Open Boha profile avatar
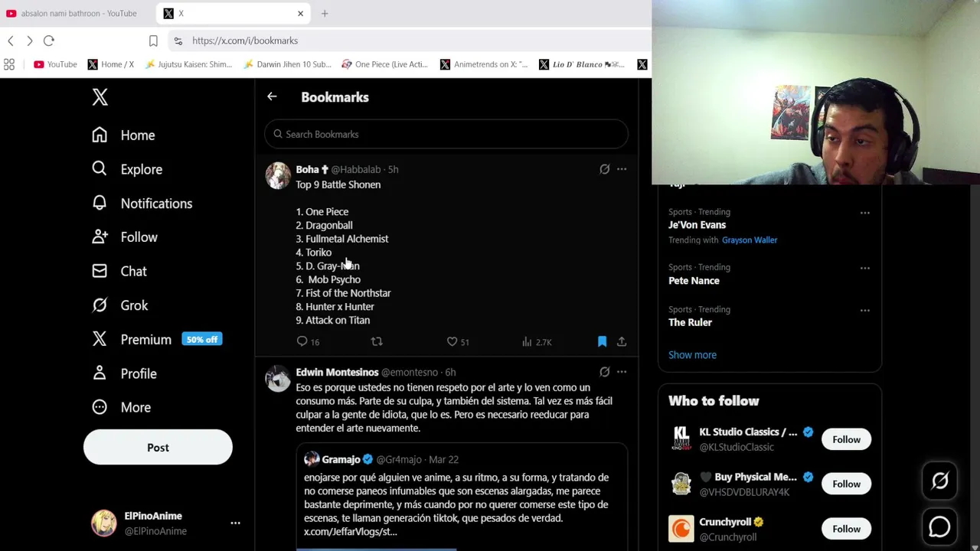The width and height of the screenshot is (980, 551). (x=278, y=175)
